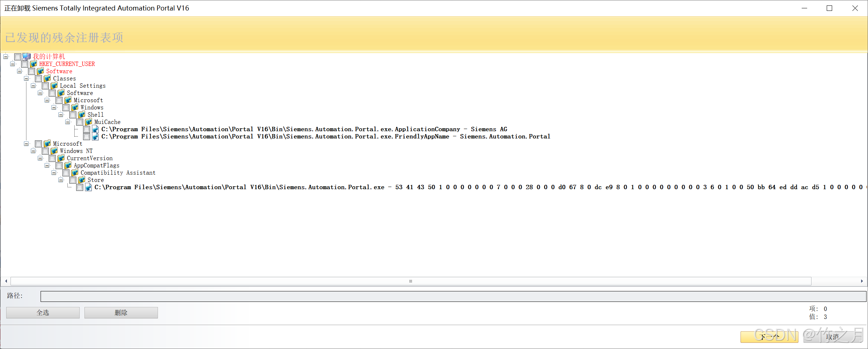
Task: Click the 取消 (Cancel) button
Action: pos(832,337)
